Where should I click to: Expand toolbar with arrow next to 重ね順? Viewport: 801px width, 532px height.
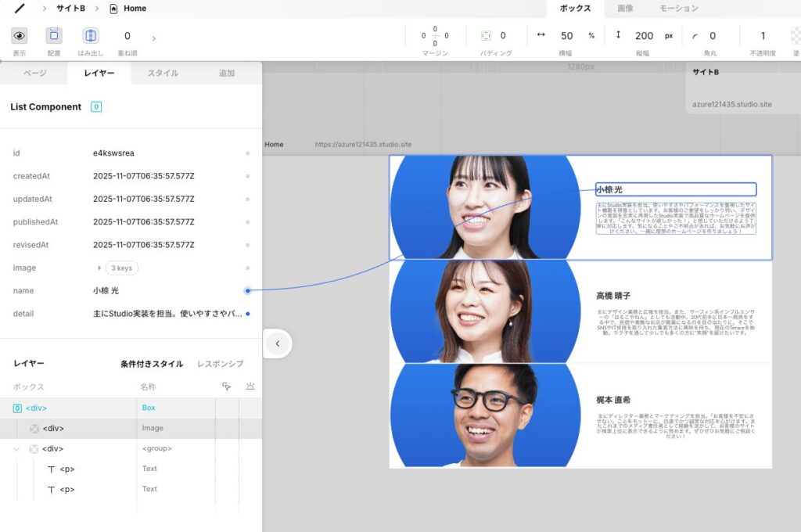153,38
